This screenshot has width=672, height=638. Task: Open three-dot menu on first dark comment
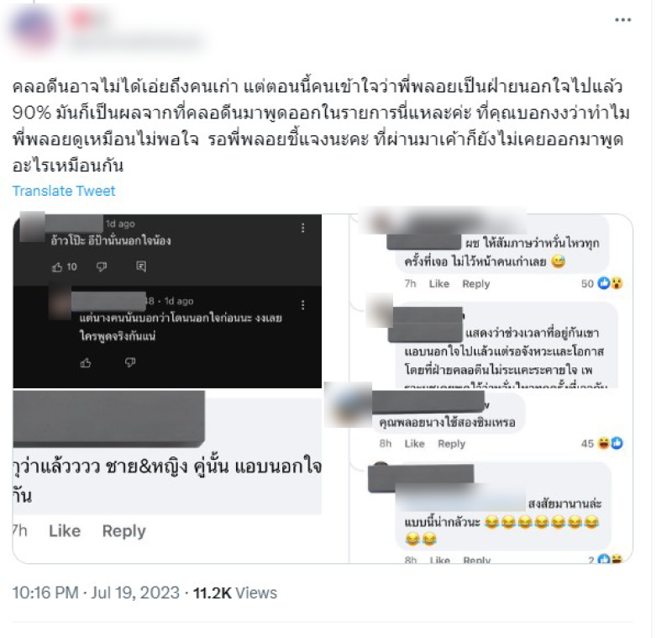303,228
